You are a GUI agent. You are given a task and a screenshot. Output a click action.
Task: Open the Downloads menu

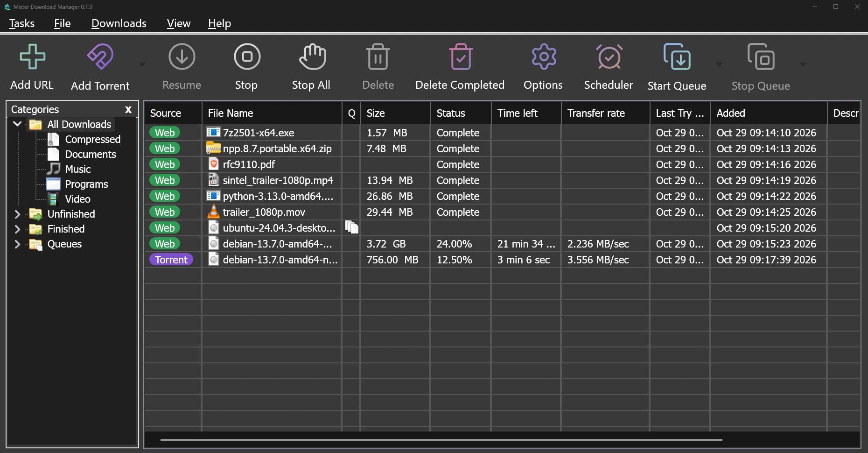(x=119, y=23)
